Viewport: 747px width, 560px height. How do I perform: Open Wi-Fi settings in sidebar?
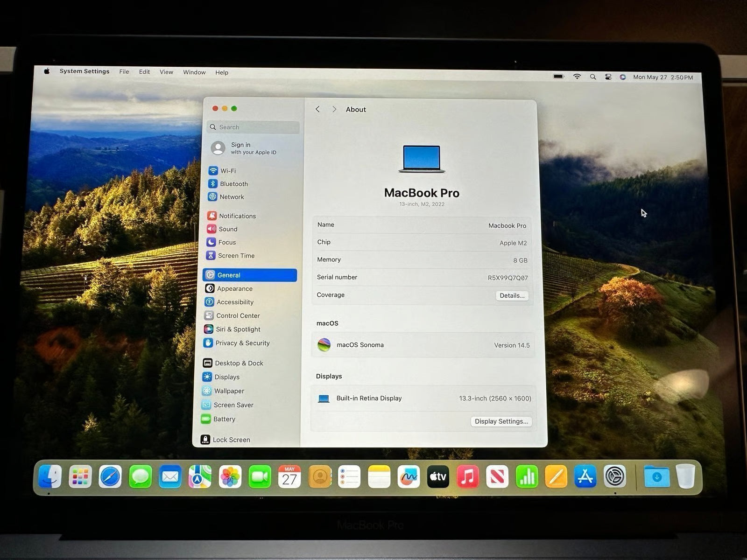point(228,171)
